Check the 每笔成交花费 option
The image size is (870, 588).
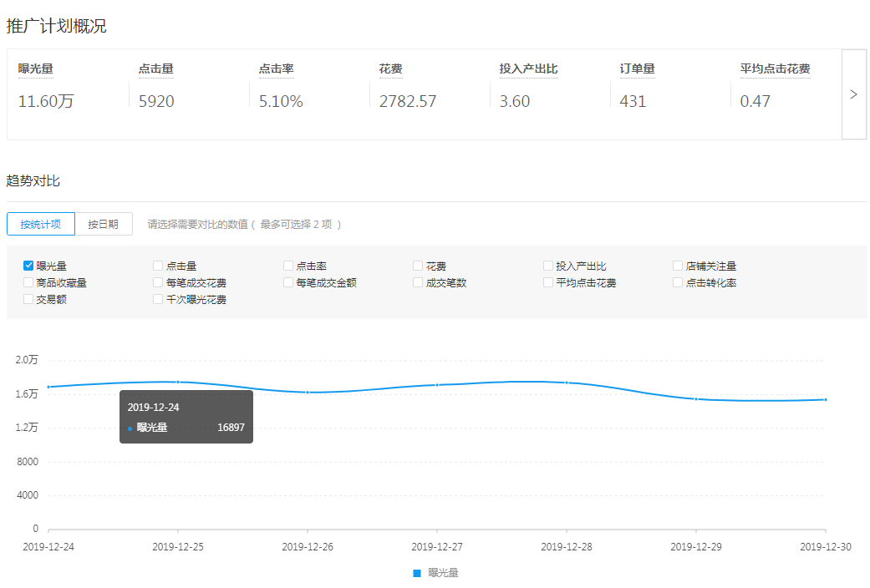pos(158,282)
